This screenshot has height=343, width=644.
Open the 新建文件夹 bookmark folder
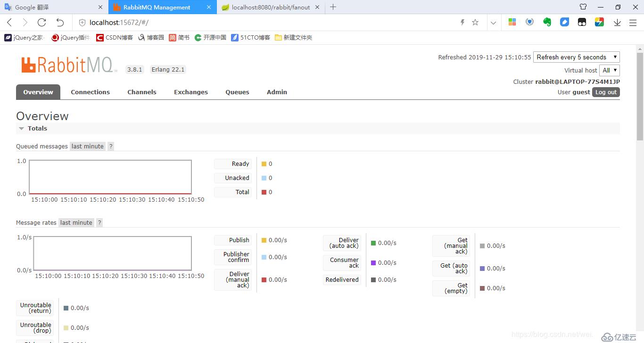(293, 38)
